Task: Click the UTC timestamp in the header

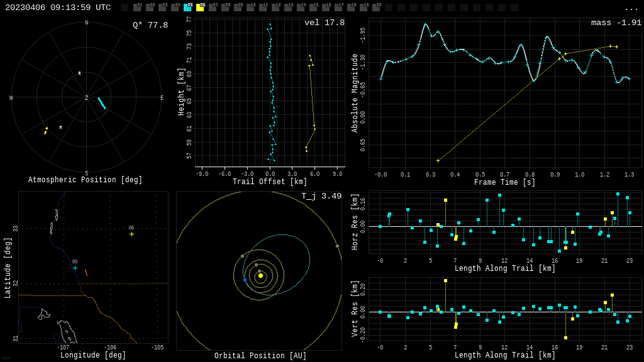Action: coord(58,8)
